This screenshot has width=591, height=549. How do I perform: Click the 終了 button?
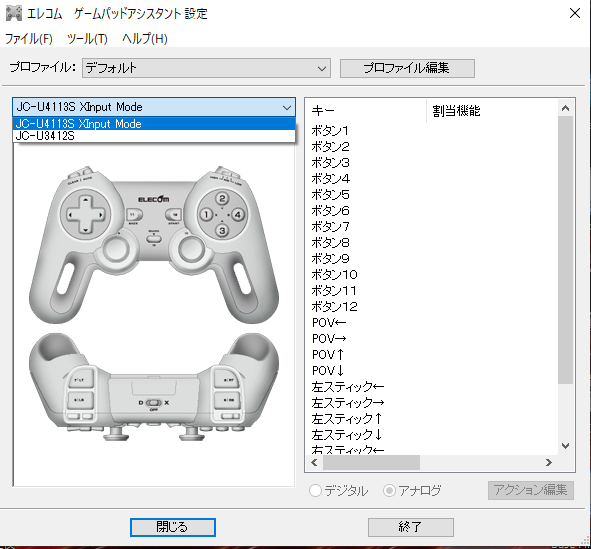click(x=410, y=527)
